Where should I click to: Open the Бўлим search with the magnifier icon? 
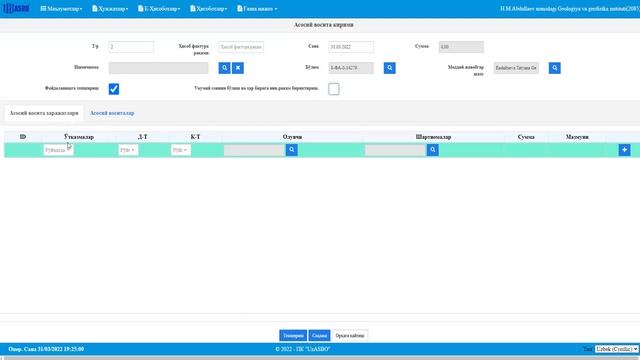(389, 68)
